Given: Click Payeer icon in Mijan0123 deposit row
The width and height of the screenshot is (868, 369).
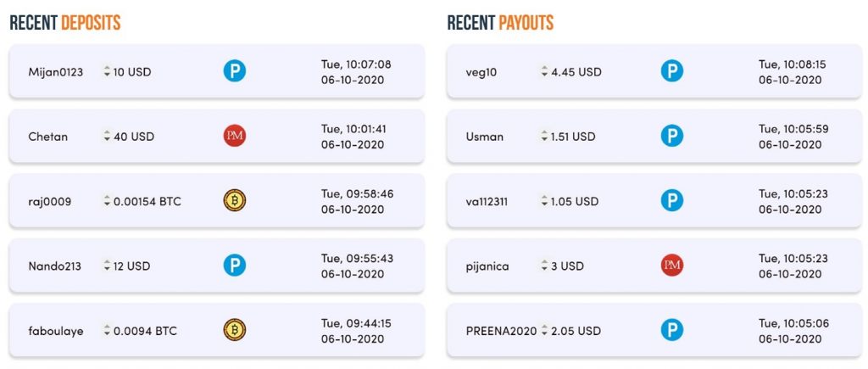Looking at the screenshot, I should coord(234,71).
